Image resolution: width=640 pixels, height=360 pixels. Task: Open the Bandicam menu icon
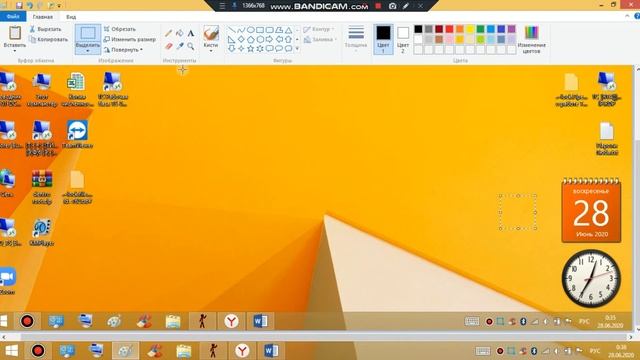[x=222, y=6]
